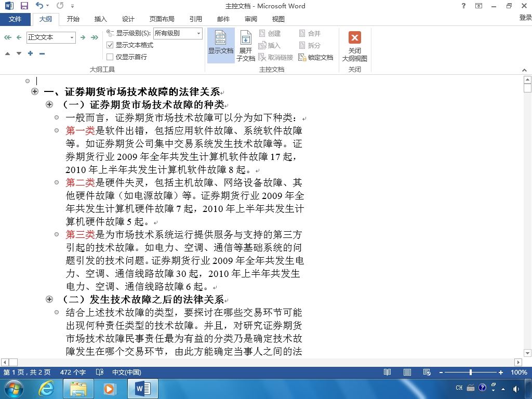532x399 pixels.
Task: Open the undo history dropdown arrow
Action: click(x=47, y=6)
